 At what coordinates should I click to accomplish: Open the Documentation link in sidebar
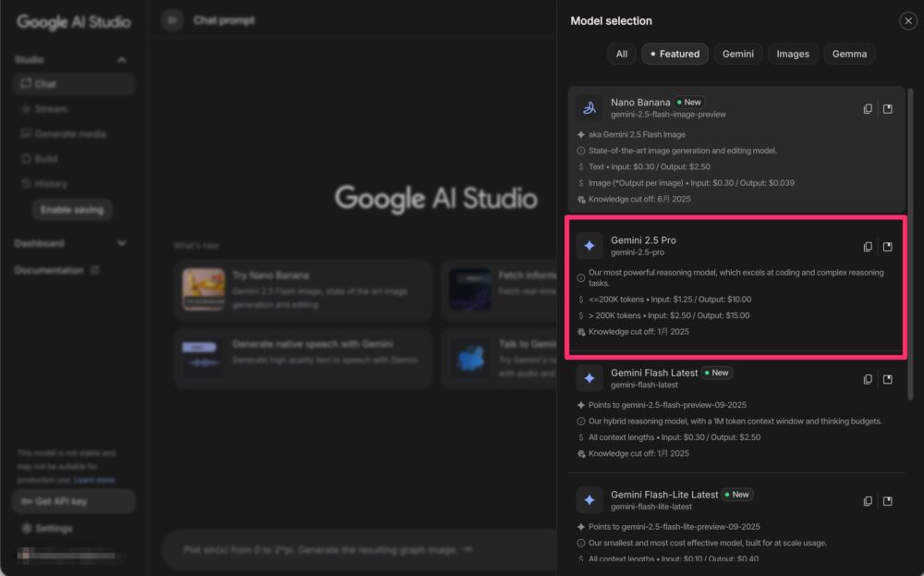[49, 271]
